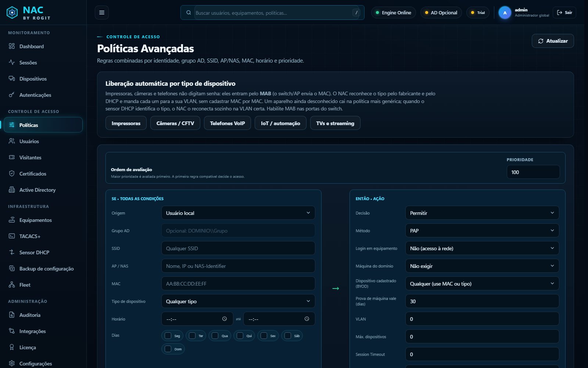Viewport: 588px width, 368px height.
Task: Click the Usuários people icon
Action: 12,141
